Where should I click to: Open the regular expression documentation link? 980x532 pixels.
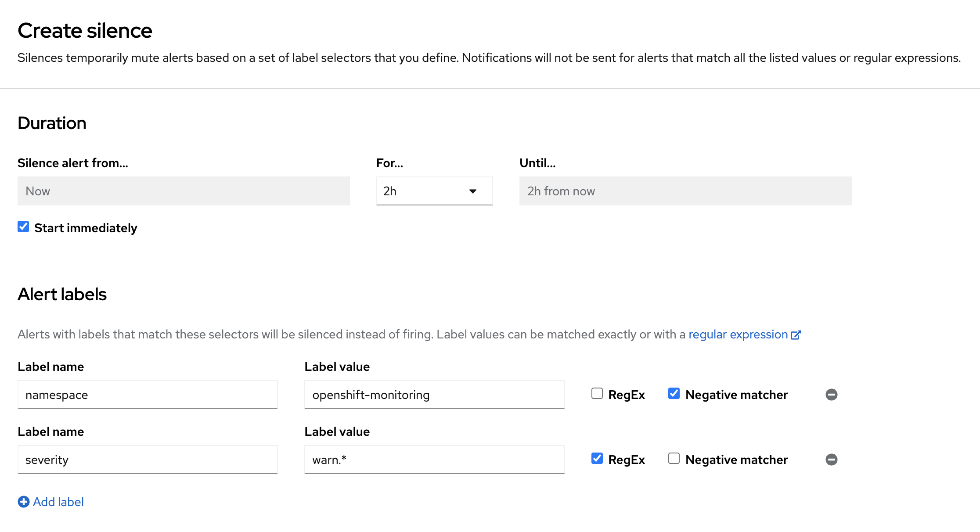coord(738,334)
